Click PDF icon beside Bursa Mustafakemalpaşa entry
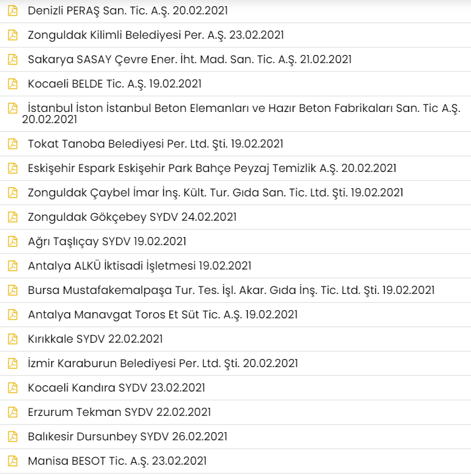The width and height of the screenshot is (471, 476). point(13,290)
